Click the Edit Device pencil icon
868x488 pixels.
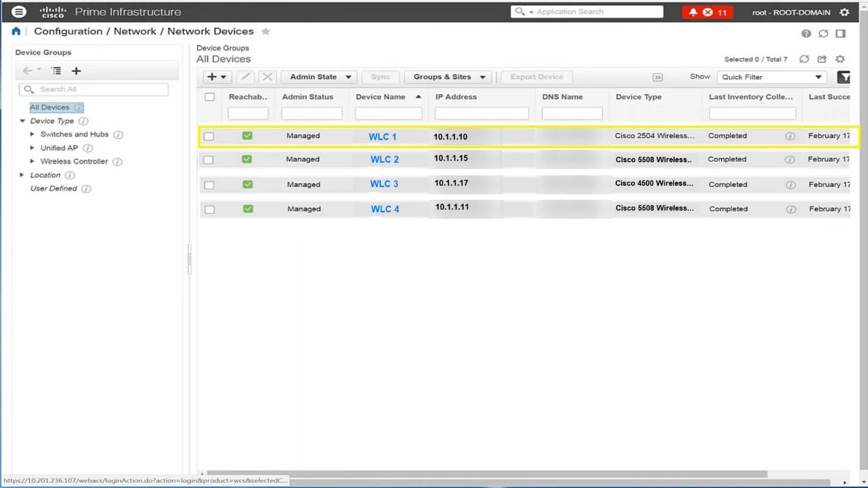pos(245,77)
